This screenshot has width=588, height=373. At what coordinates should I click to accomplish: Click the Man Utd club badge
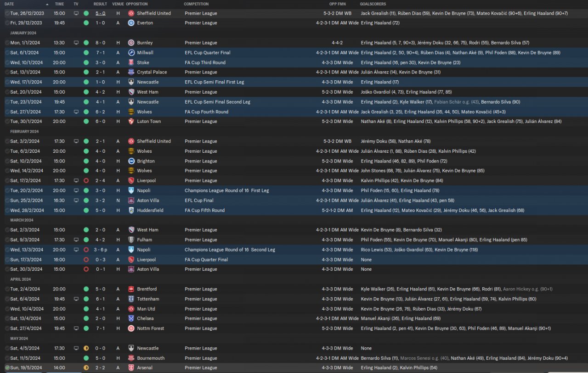click(131, 309)
